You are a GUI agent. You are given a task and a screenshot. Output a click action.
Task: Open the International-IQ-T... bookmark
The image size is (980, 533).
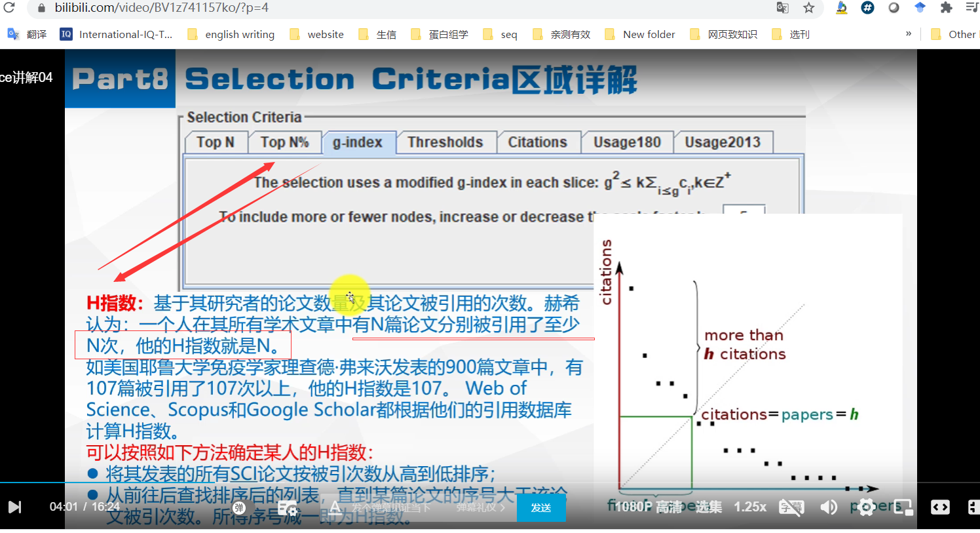pos(116,34)
